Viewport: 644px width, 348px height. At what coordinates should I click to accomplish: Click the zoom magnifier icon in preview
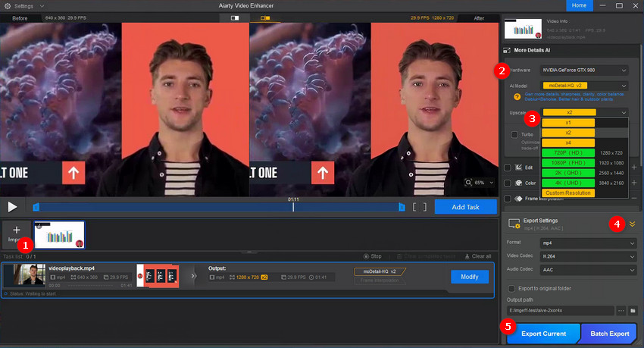click(x=470, y=183)
